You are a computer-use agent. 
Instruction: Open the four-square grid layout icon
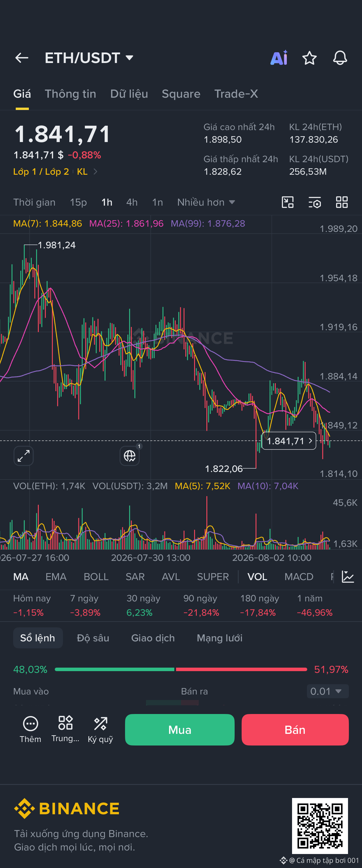coord(342,202)
